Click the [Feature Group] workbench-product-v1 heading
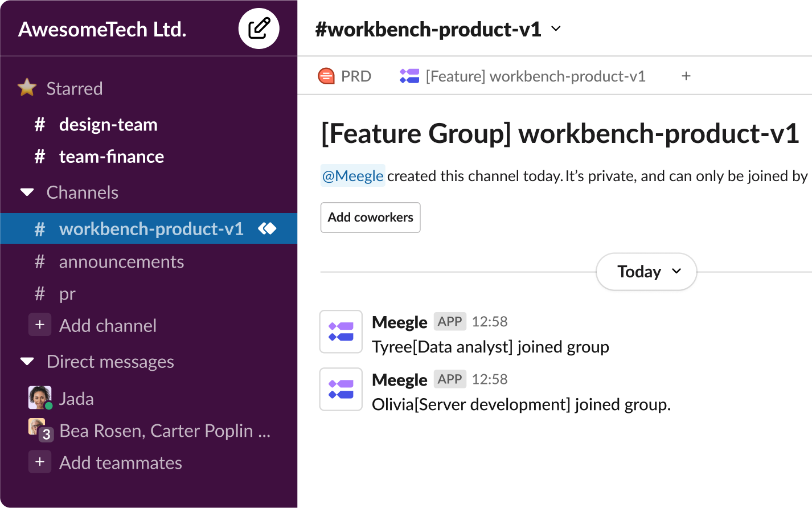The image size is (812, 508). (x=560, y=134)
